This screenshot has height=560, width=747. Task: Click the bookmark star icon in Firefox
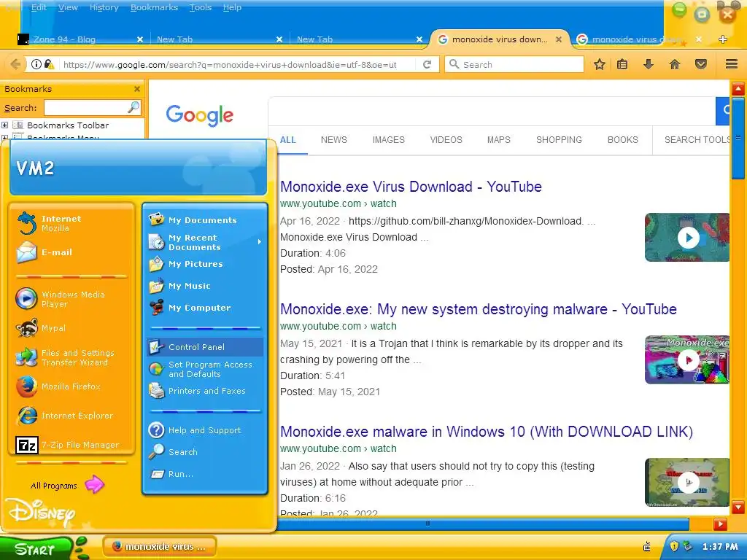point(600,64)
